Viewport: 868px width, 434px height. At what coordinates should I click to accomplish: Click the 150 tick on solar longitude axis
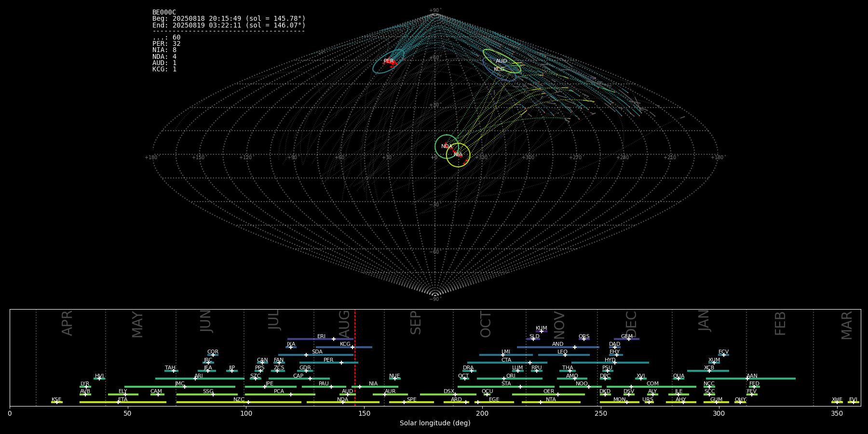click(364, 413)
